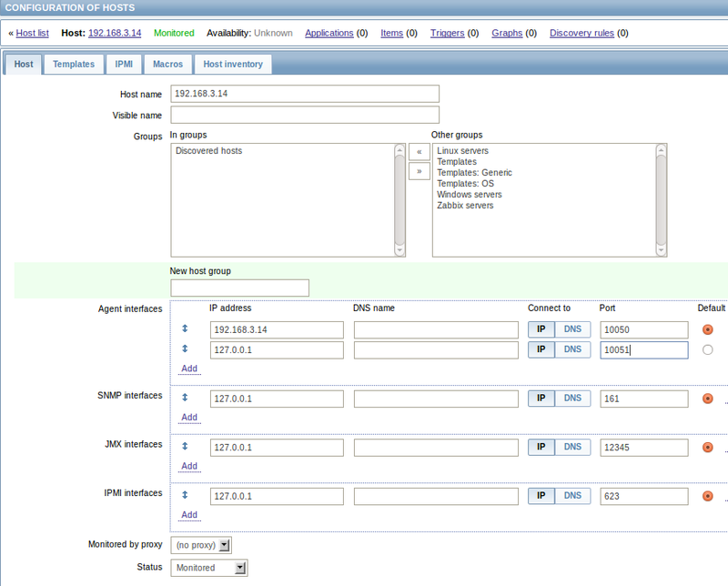Open the Monitored by proxy dropdown
The width and height of the screenshot is (728, 586).
point(199,543)
